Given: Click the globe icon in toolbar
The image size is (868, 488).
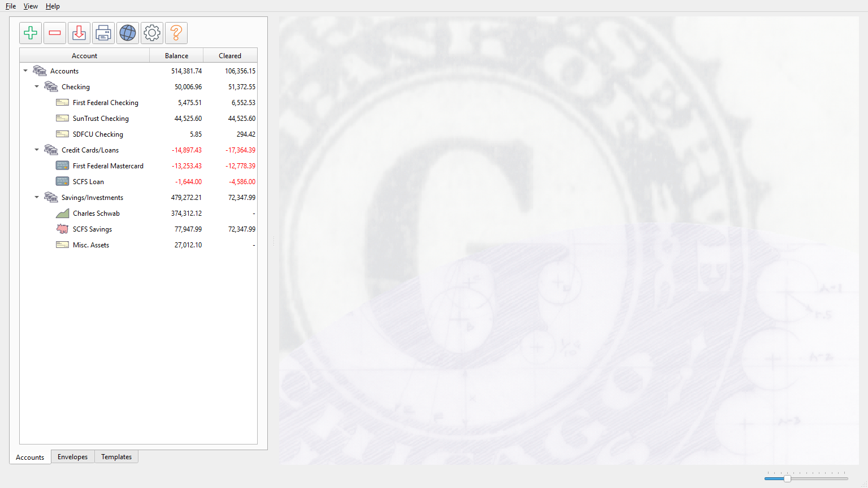Looking at the screenshot, I should coord(128,33).
